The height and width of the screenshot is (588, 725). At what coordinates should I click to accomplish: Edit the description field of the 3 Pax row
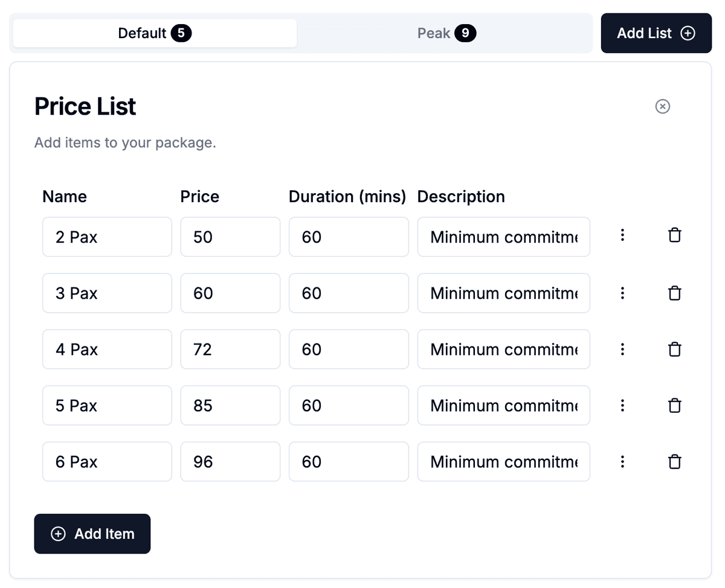pos(504,293)
